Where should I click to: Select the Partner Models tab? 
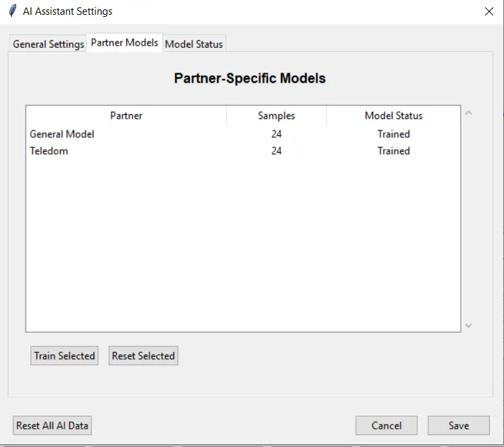[124, 42]
